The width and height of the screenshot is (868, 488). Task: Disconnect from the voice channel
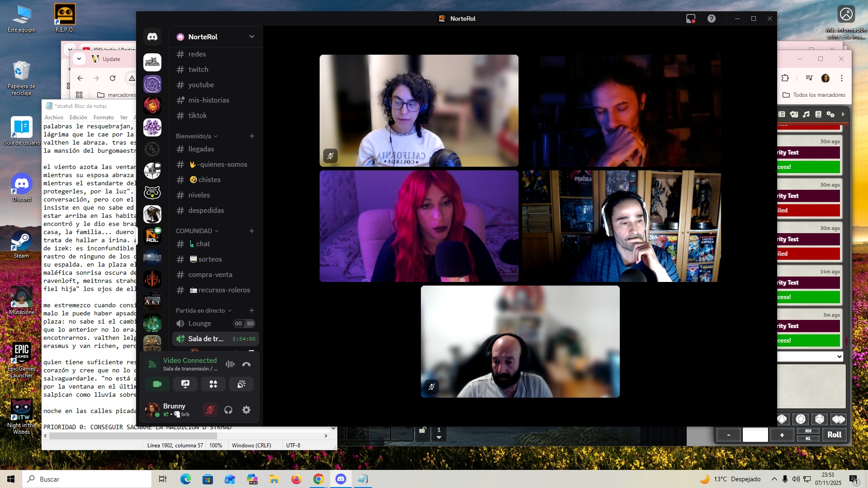click(246, 364)
